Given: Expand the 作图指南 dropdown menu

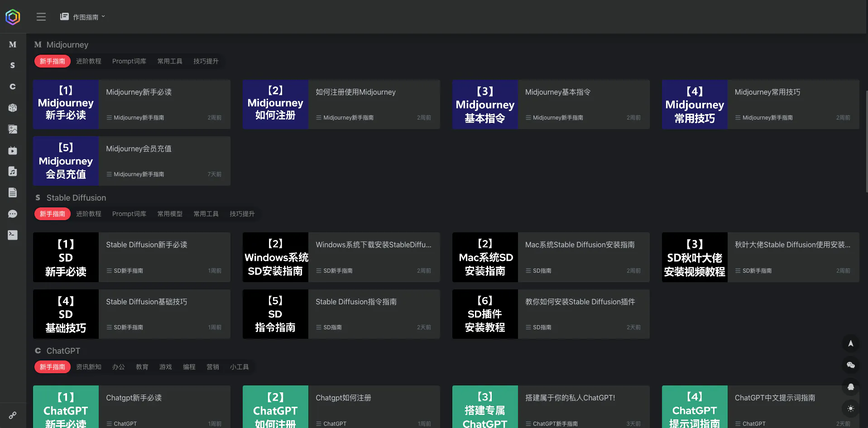Looking at the screenshot, I should click(x=83, y=17).
